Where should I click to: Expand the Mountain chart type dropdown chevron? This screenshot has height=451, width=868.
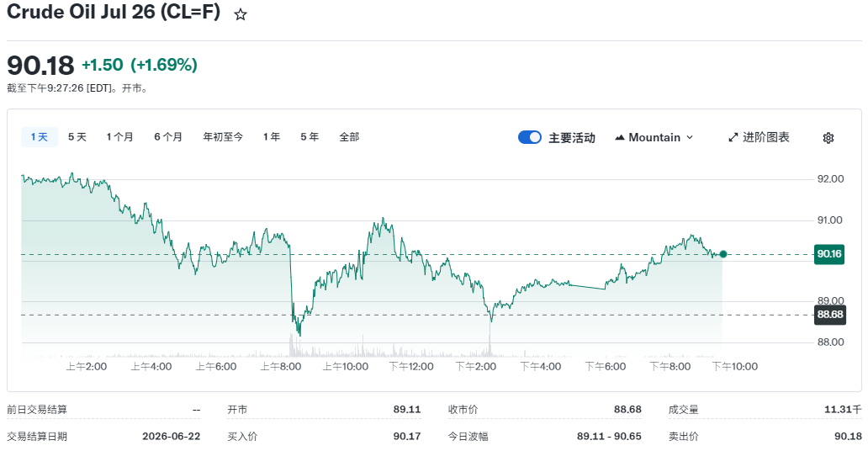tap(690, 137)
